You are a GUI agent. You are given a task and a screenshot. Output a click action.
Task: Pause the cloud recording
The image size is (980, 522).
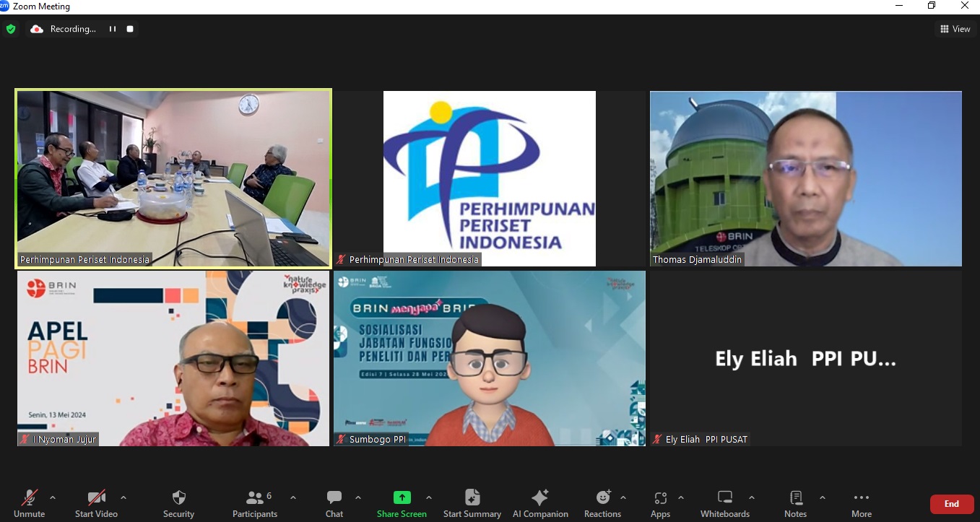113,29
